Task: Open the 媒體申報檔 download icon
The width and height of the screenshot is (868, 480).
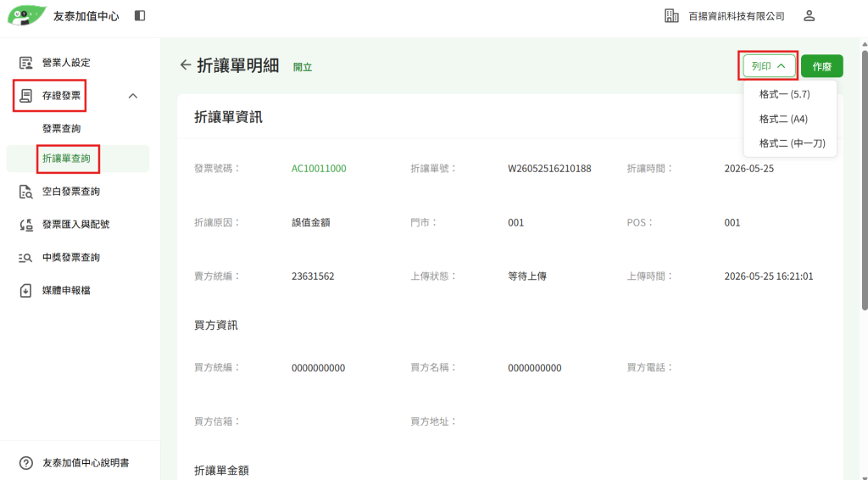Action: pos(25,290)
